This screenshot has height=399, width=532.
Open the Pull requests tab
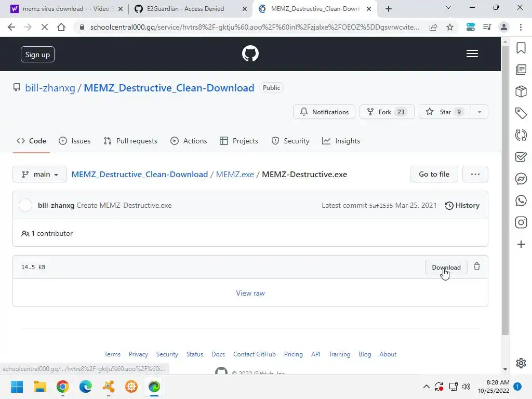[x=130, y=141]
